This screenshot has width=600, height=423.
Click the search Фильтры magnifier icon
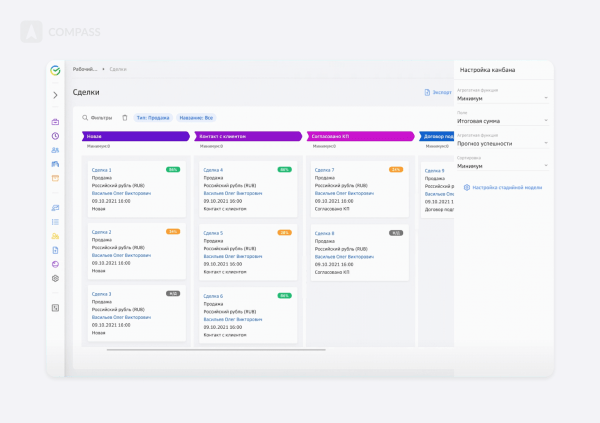pos(86,117)
